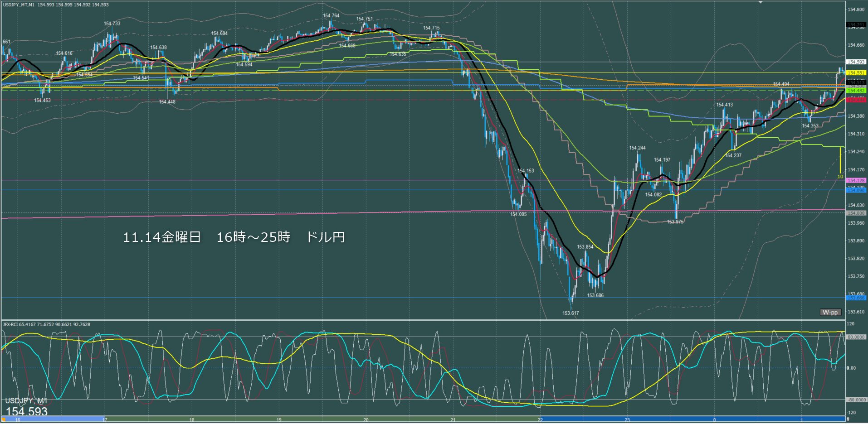The width and height of the screenshot is (868, 424).
Task: Click the 153.617 low price label
Action: (571, 313)
